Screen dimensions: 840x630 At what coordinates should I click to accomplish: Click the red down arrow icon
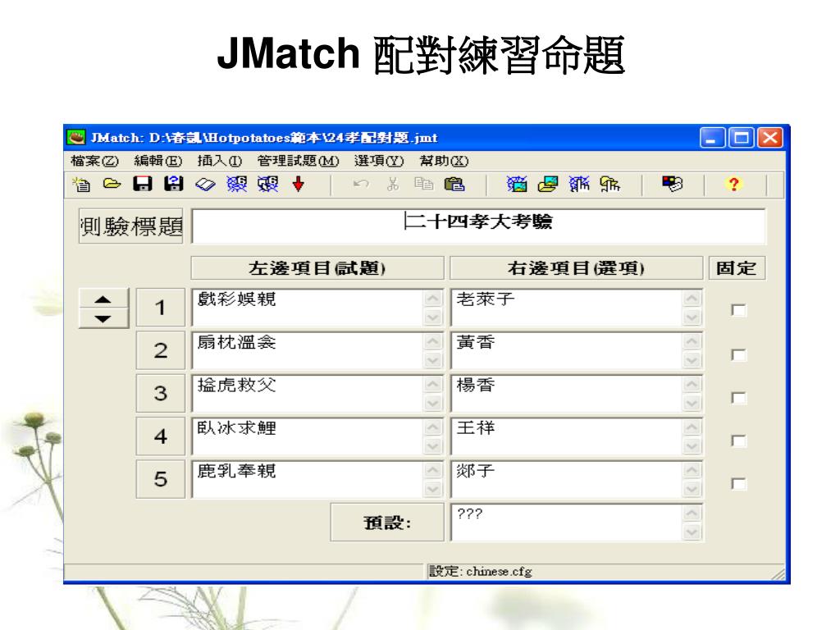coord(299,184)
